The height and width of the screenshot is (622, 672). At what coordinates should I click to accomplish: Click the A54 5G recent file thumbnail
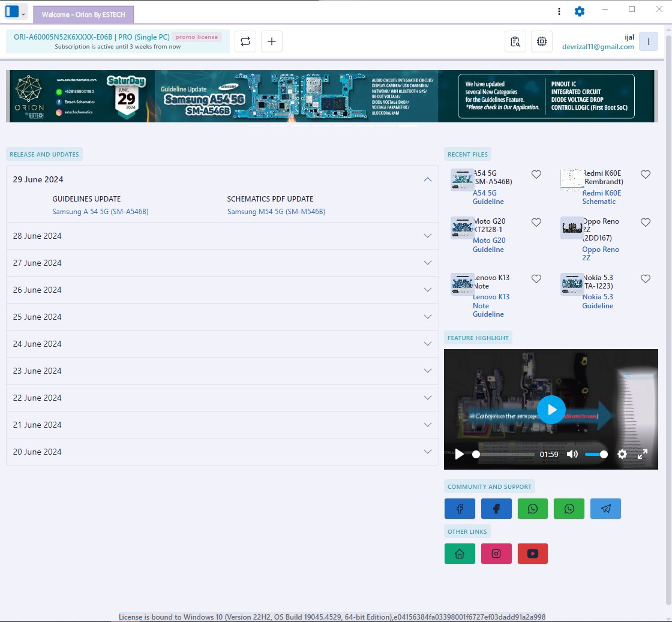[x=463, y=179]
